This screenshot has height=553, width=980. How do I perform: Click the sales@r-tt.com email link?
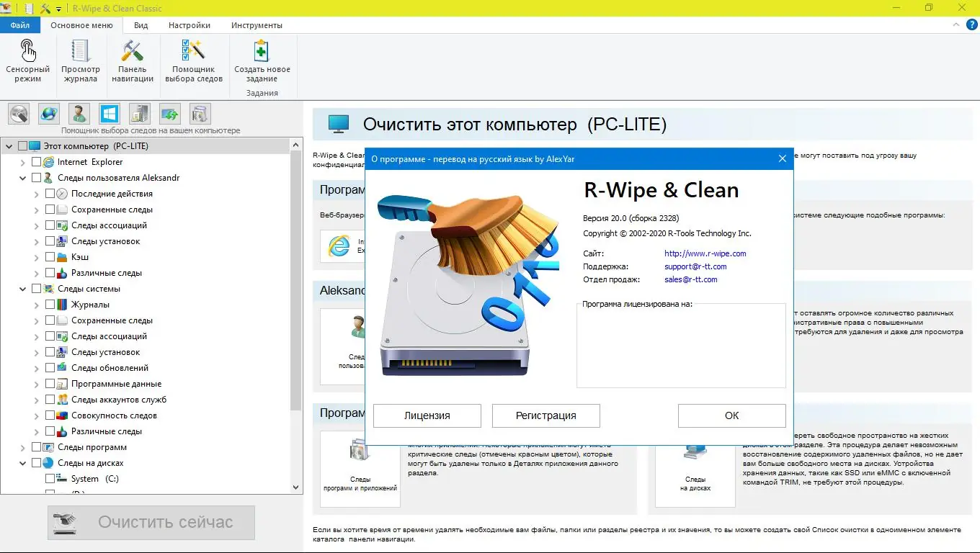tap(691, 279)
